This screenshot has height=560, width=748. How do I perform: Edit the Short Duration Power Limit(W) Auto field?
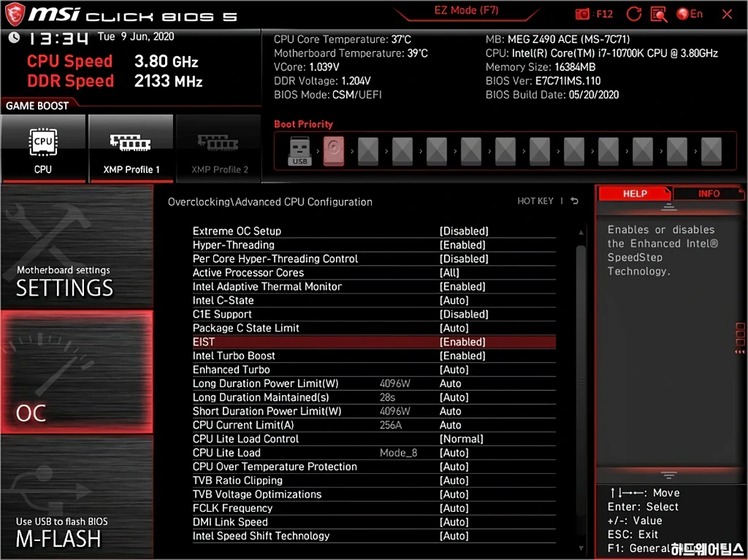[450, 411]
